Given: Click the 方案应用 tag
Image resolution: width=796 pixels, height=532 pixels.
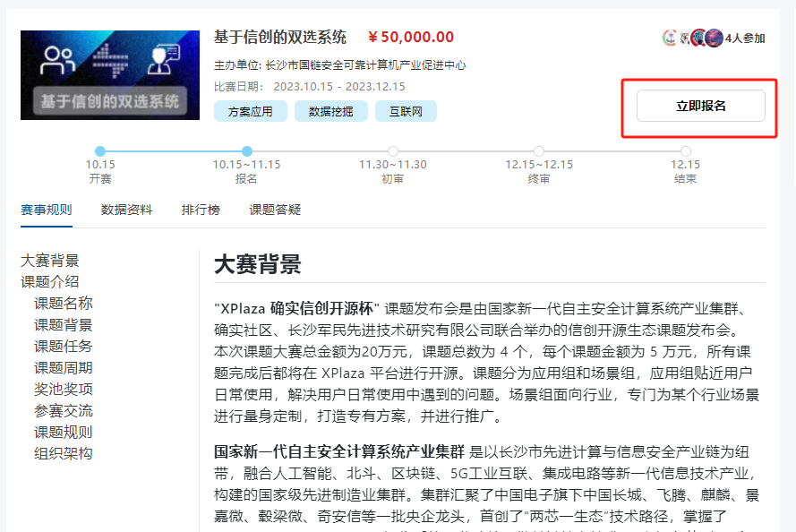Looking at the screenshot, I should [x=250, y=111].
